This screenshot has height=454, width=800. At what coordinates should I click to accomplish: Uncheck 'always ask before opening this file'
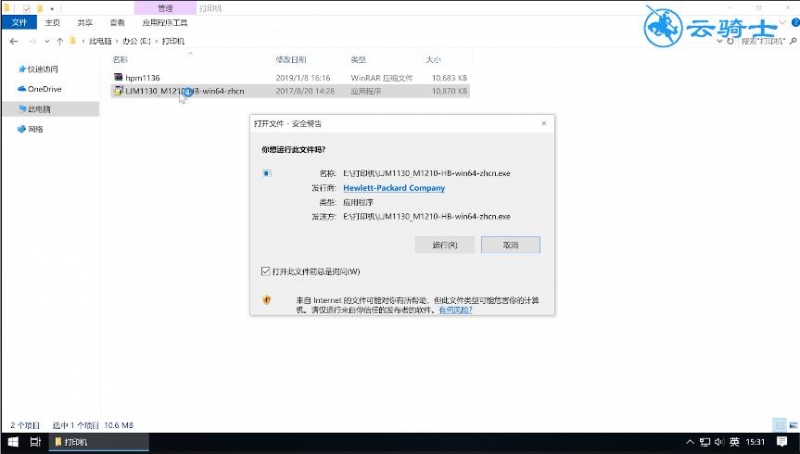click(x=265, y=271)
